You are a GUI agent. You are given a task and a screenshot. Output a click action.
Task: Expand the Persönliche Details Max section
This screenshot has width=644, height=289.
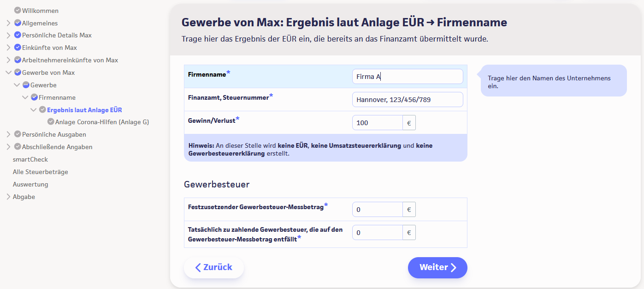tap(8, 35)
